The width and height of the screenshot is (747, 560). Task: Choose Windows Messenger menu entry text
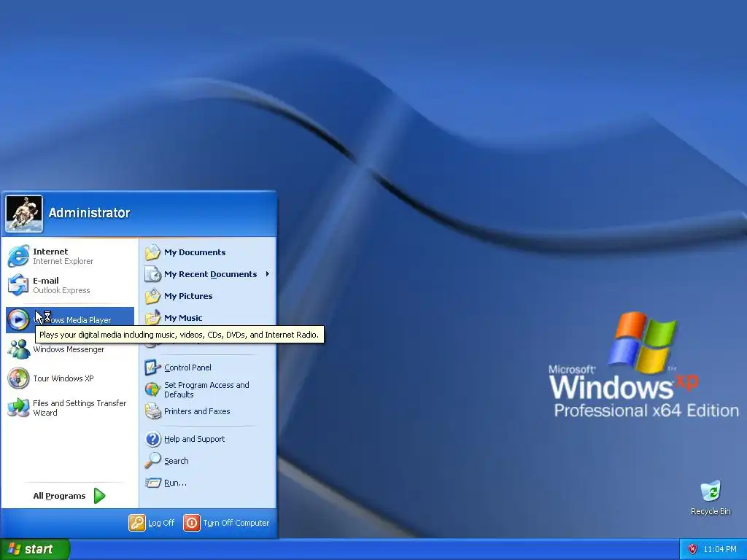[69, 349]
